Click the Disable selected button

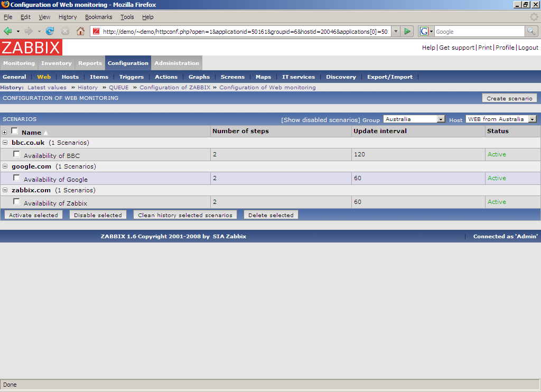click(98, 215)
